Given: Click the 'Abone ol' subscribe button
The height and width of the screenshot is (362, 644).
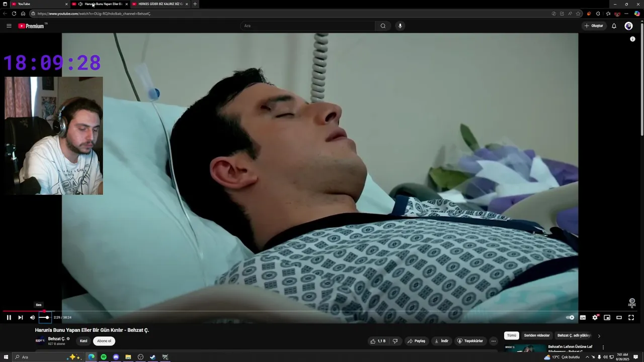Looking at the screenshot, I should pyautogui.click(x=104, y=341).
